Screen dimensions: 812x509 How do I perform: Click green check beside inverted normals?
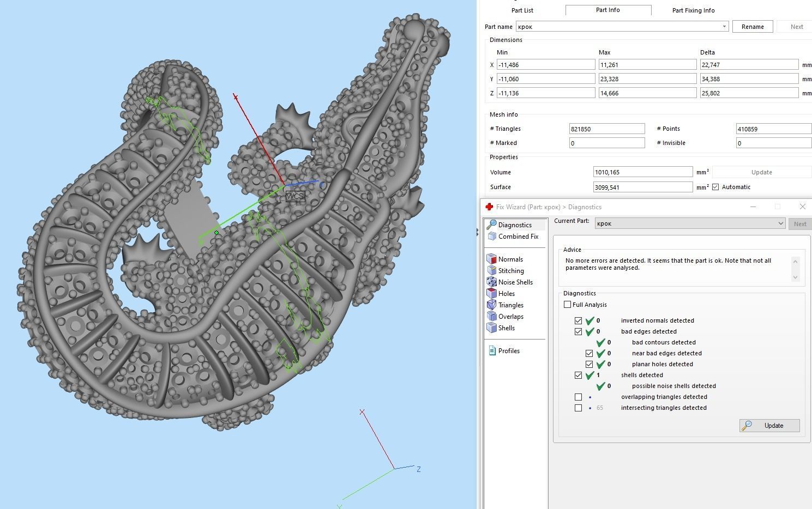(x=590, y=320)
